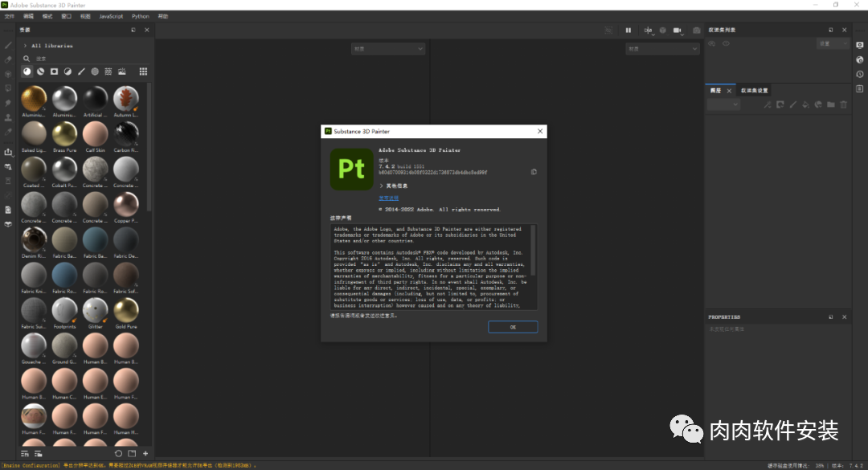Open the camera selection dropdown
The height and width of the screenshot is (470, 868).
coord(678,31)
